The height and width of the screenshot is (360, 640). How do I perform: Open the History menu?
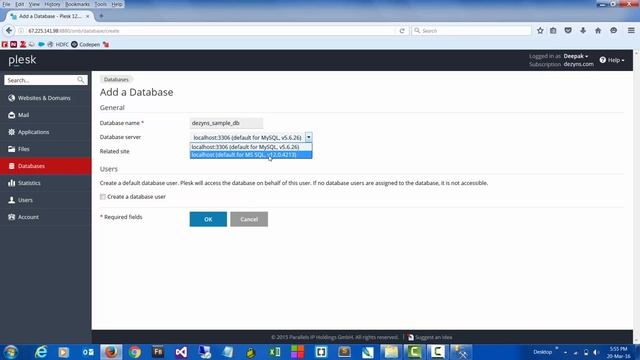(52, 4)
